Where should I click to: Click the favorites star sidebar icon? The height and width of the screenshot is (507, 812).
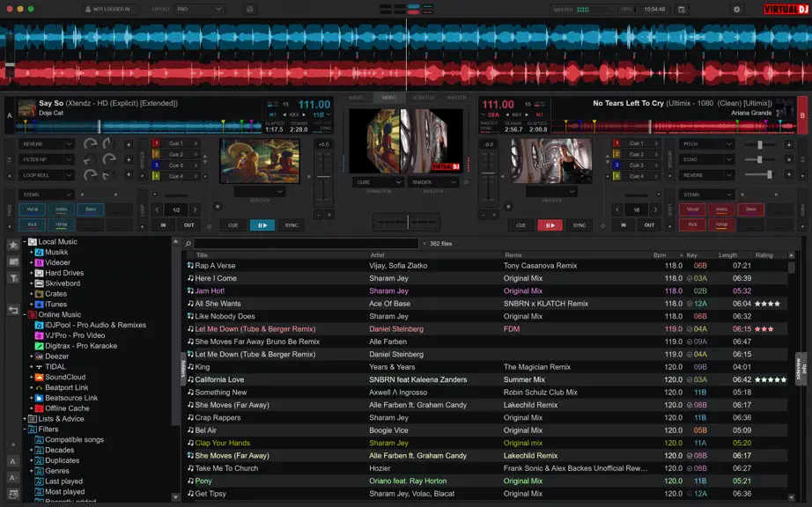13,245
